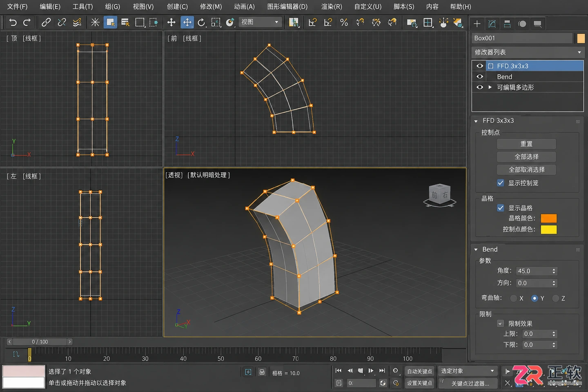Screen dimensions: 588x392
Task: Toggle visibility eye of Bend modifier
Action: (480, 76)
